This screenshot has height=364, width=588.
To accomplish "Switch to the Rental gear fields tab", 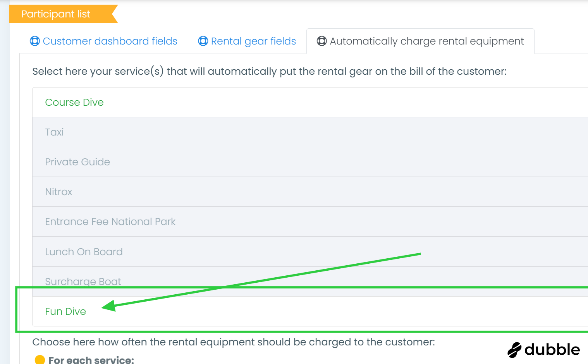I will [x=253, y=41].
